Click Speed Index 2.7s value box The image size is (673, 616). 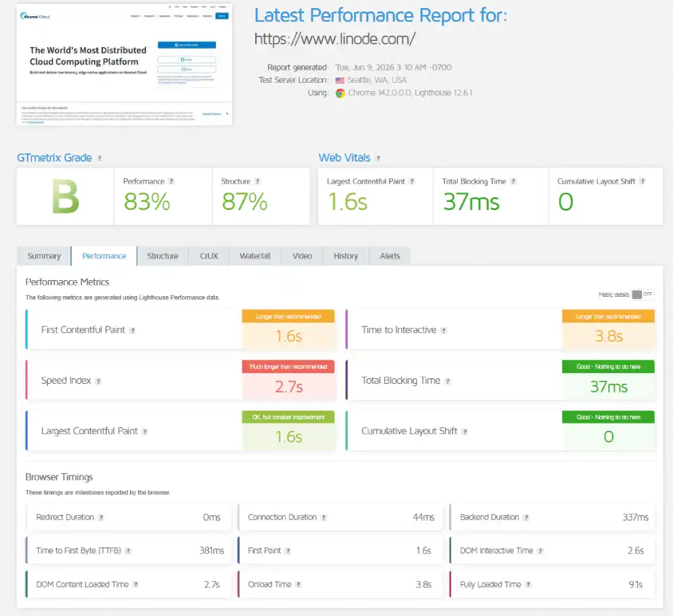(289, 380)
